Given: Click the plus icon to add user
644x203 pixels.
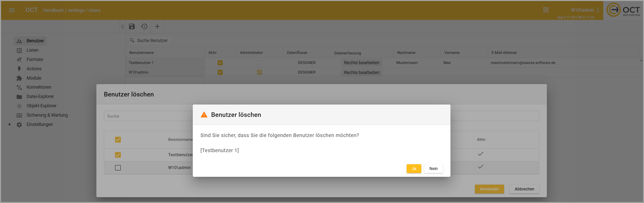Looking at the screenshot, I should [157, 26].
